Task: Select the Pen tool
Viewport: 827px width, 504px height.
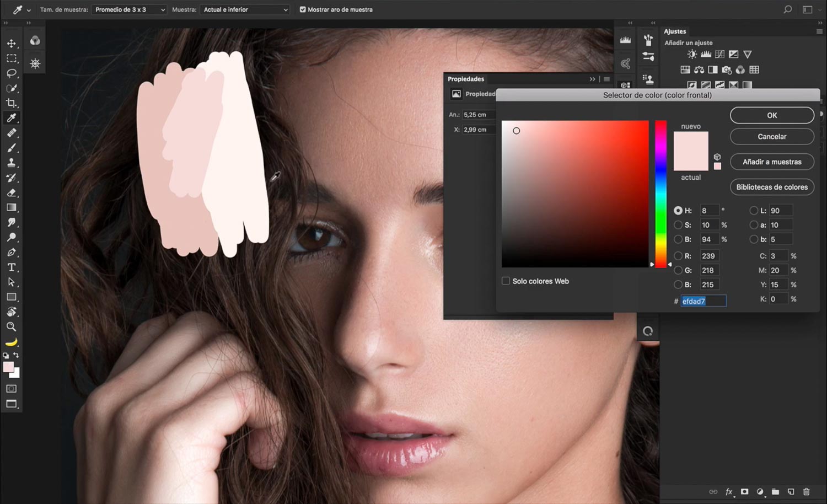Action: pyautogui.click(x=12, y=252)
